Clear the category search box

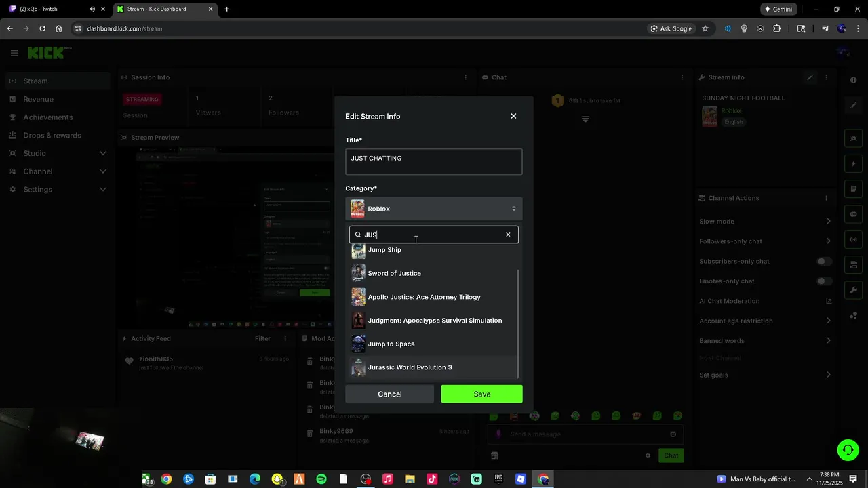point(508,235)
